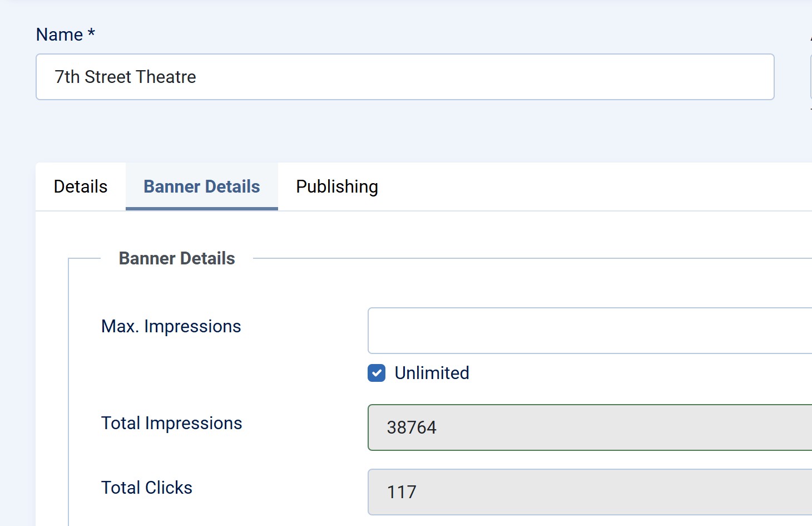Image resolution: width=812 pixels, height=526 pixels.
Task: Click the Name field label
Action: point(60,35)
